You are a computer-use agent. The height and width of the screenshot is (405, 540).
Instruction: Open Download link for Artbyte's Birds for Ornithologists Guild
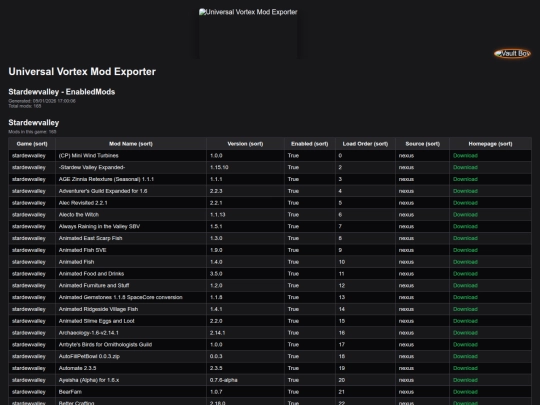pos(465,344)
